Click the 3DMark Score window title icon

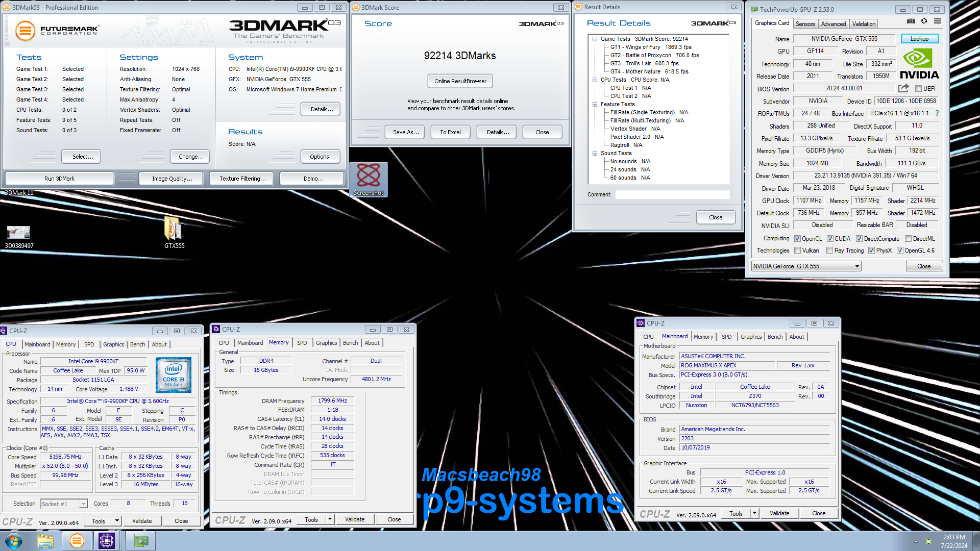point(356,8)
